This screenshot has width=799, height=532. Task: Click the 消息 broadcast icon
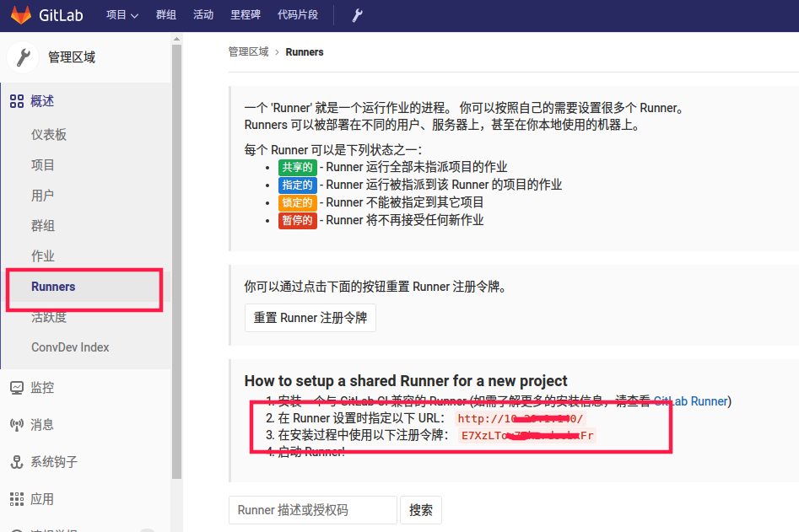point(17,425)
